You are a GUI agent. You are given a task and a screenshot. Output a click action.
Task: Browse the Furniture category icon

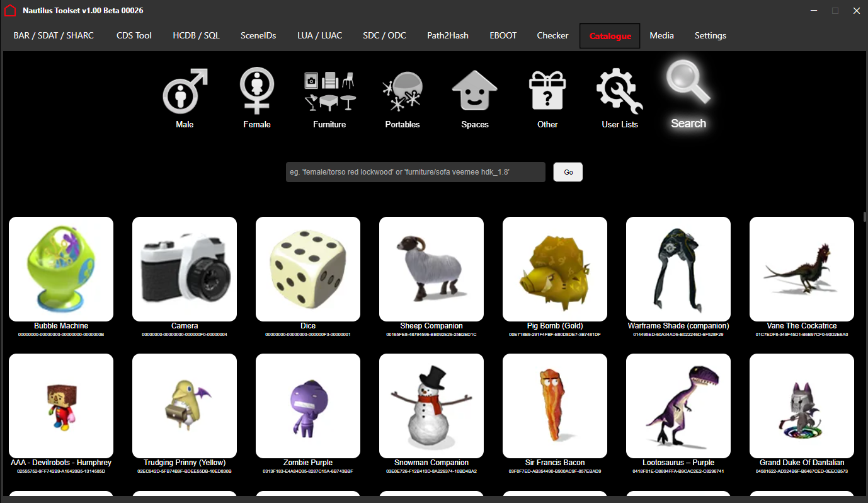(x=329, y=91)
